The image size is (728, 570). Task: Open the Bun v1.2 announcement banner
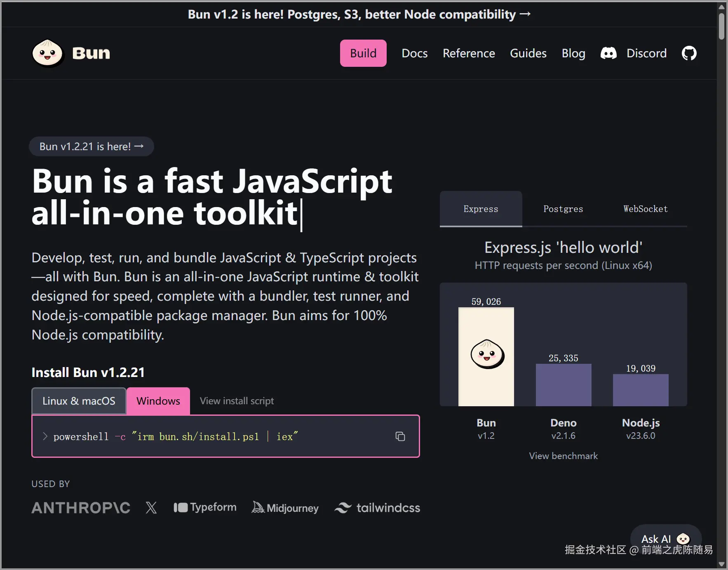coord(359,14)
